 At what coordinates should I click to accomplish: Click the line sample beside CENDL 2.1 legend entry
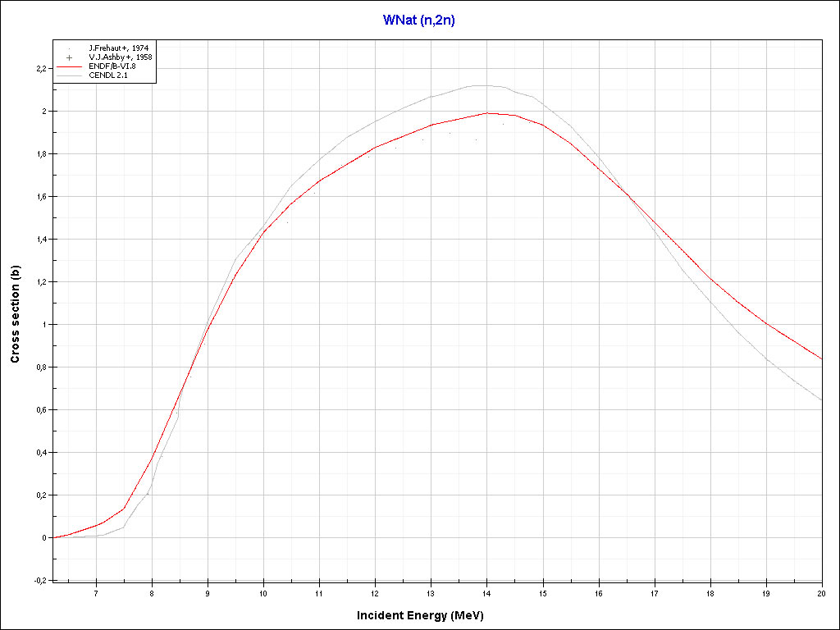coord(70,75)
